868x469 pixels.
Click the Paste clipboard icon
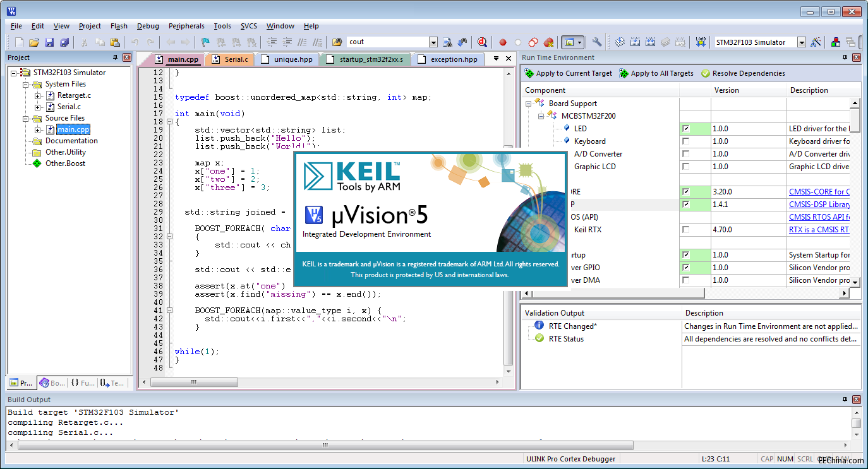[x=115, y=42]
